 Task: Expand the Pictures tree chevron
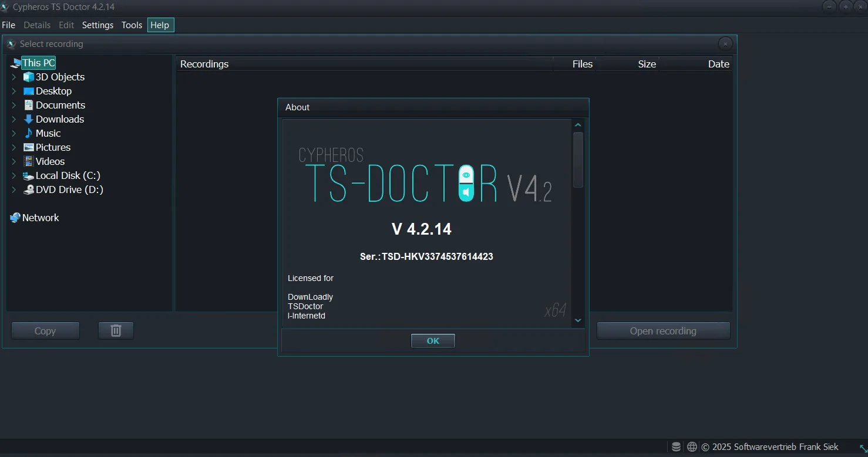[x=14, y=147]
